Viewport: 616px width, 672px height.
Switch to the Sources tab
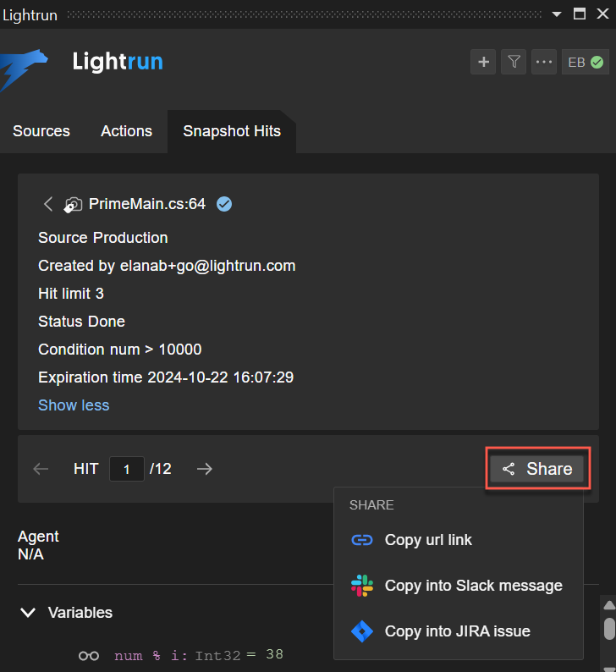(41, 131)
